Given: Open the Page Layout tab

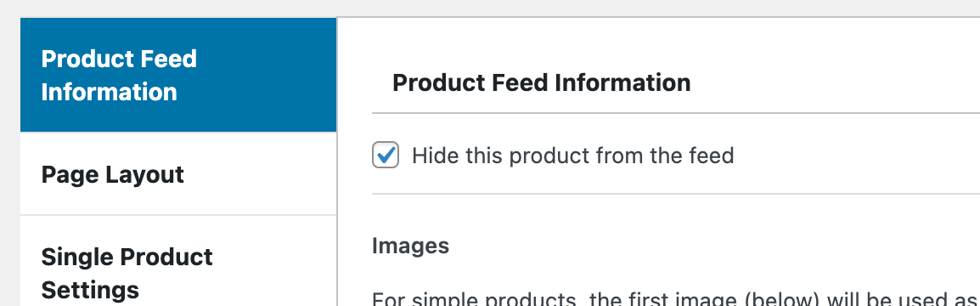Looking at the screenshot, I should [x=178, y=174].
